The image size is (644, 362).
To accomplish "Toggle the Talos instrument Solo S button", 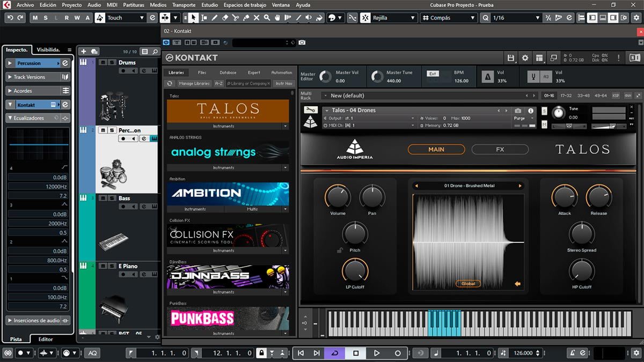I will [x=544, y=110].
